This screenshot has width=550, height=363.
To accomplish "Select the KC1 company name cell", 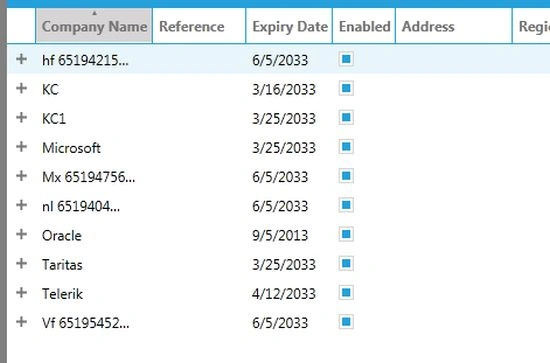I will [54, 119].
